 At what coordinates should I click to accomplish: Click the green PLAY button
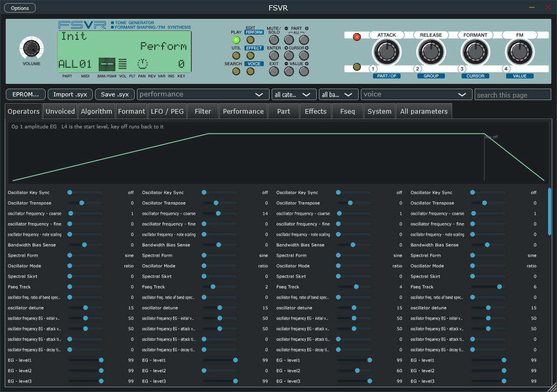click(x=236, y=40)
